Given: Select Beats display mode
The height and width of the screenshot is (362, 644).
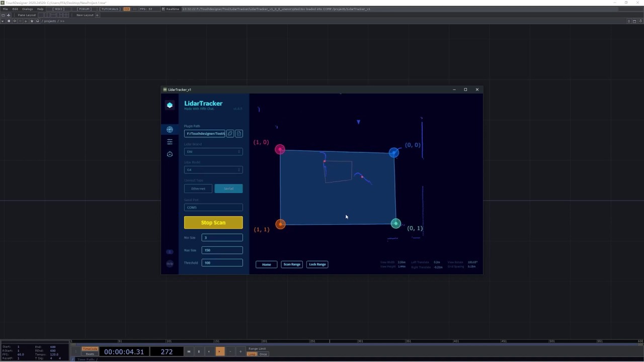Looking at the screenshot, I should click(x=90, y=354).
